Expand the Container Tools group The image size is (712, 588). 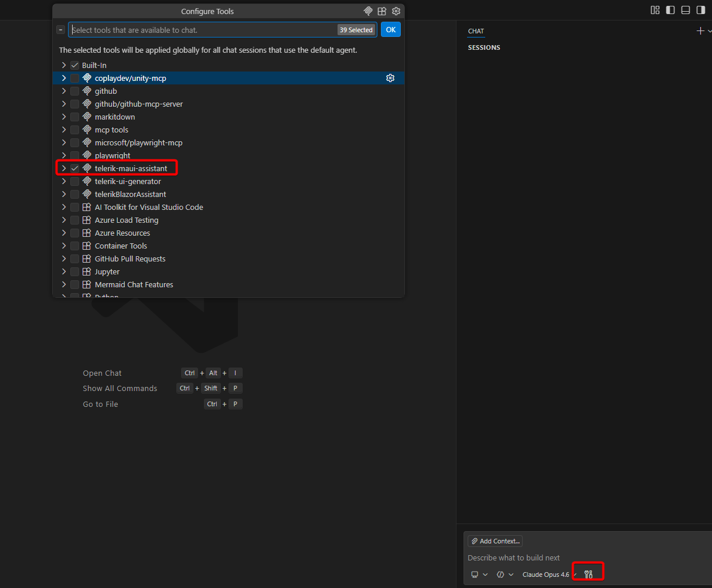[x=64, y=246]
